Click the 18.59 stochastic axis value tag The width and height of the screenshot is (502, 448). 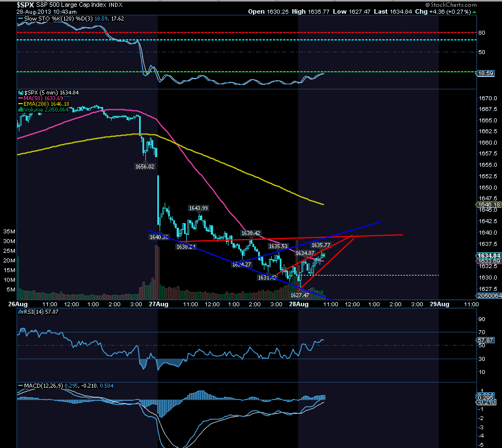(x=485, y=73)
